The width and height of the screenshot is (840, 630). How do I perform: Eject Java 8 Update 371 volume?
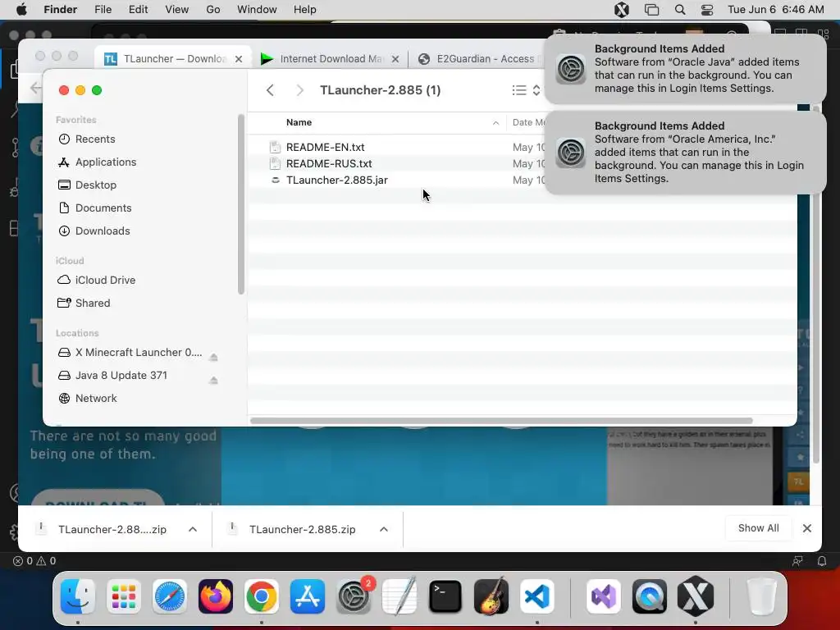(x=213, y=381)
